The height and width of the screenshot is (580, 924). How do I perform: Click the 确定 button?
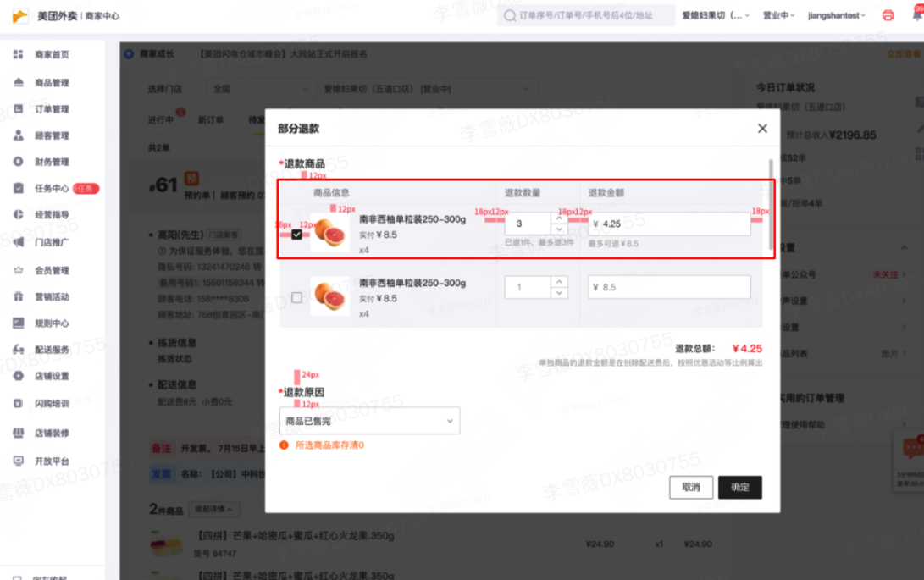pyautogui.click(x=739, y=487)
